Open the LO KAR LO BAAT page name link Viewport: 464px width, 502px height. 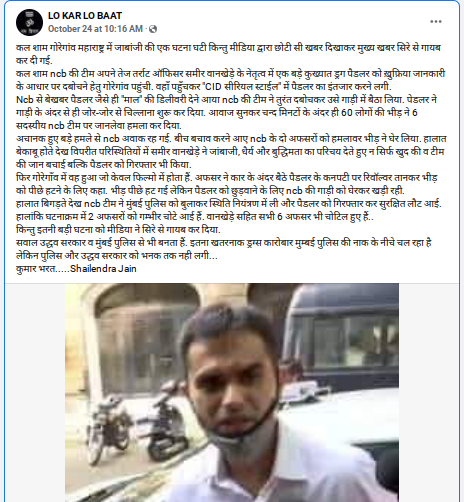point(85,16)
